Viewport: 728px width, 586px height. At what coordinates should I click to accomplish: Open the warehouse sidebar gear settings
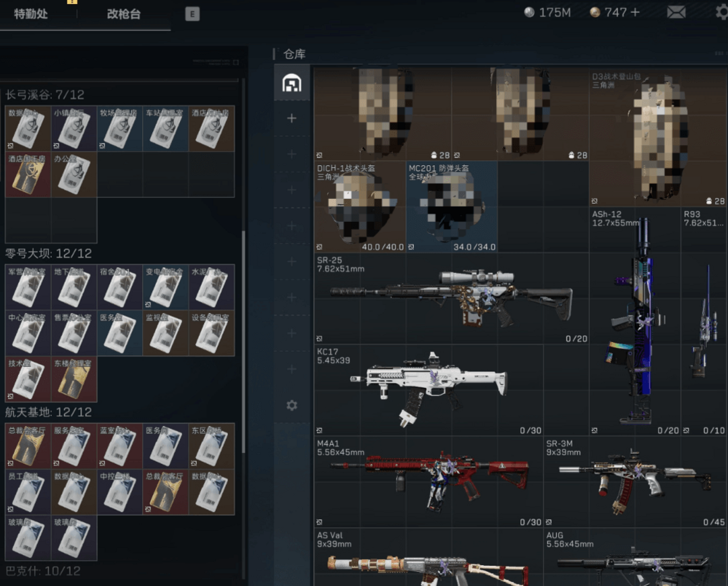(x=292, y=405)
